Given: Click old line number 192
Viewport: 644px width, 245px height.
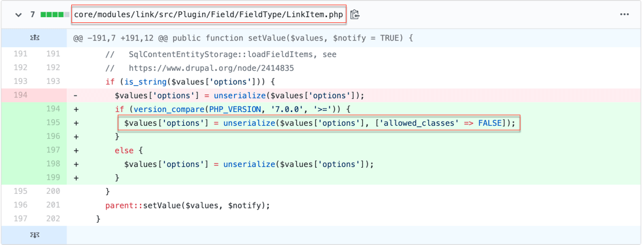Looking at the screenshot, I should pos(20,67).
